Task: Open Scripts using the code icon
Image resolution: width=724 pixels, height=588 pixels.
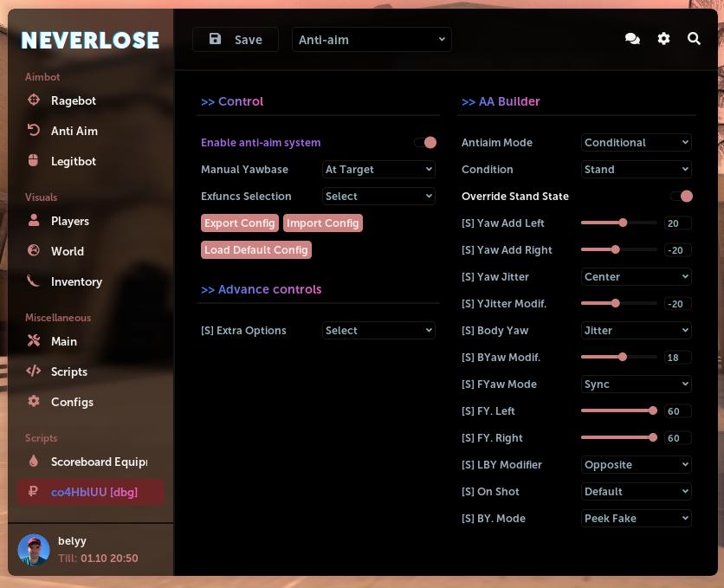Action: tap(34, 371)
